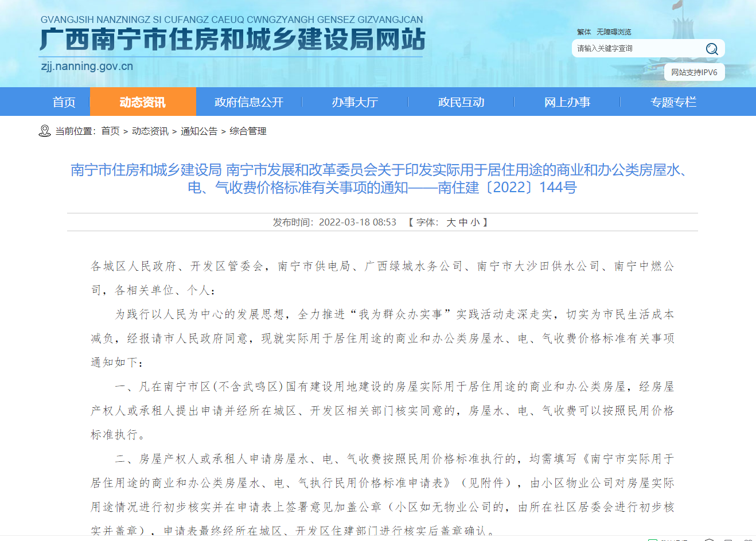This screenshot has width=756, height=541.
Task: Click paragraph line starting 为践行以人民为中心
Action: click(395, 314)
